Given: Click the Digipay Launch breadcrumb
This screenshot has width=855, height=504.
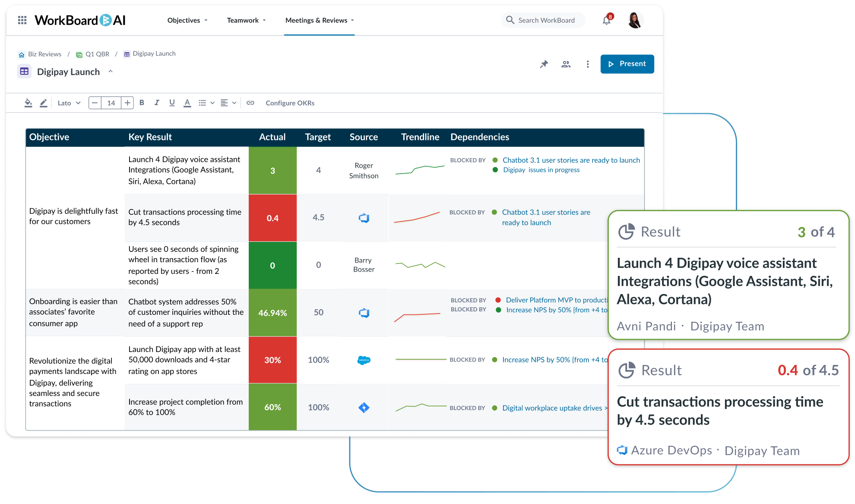Looking at the screenshot, I should pyautogui.click(x=154, y=54).
